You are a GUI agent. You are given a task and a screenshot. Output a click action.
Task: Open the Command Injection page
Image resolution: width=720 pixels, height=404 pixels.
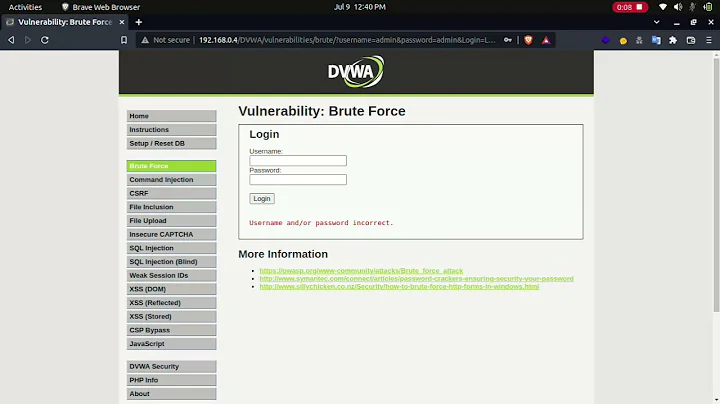click(171, 180)
